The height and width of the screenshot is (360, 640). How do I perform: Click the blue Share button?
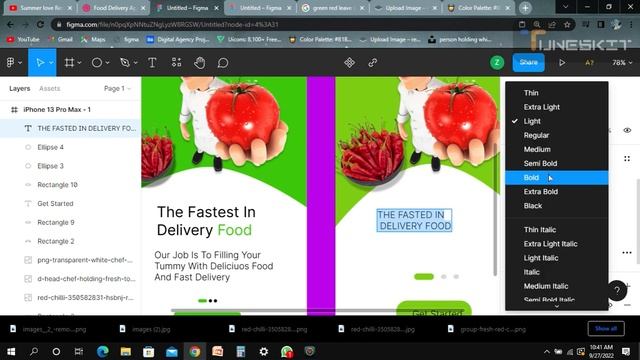(529, 62)
